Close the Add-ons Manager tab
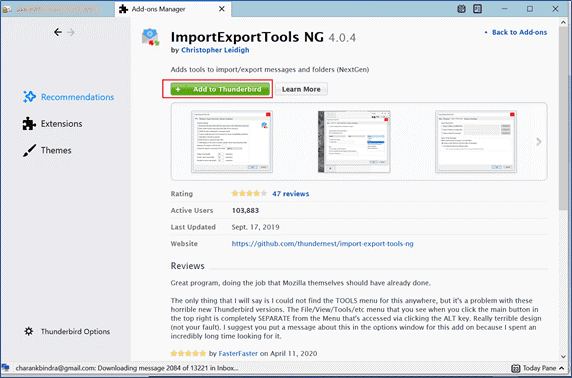 click(x=221, y=9)
